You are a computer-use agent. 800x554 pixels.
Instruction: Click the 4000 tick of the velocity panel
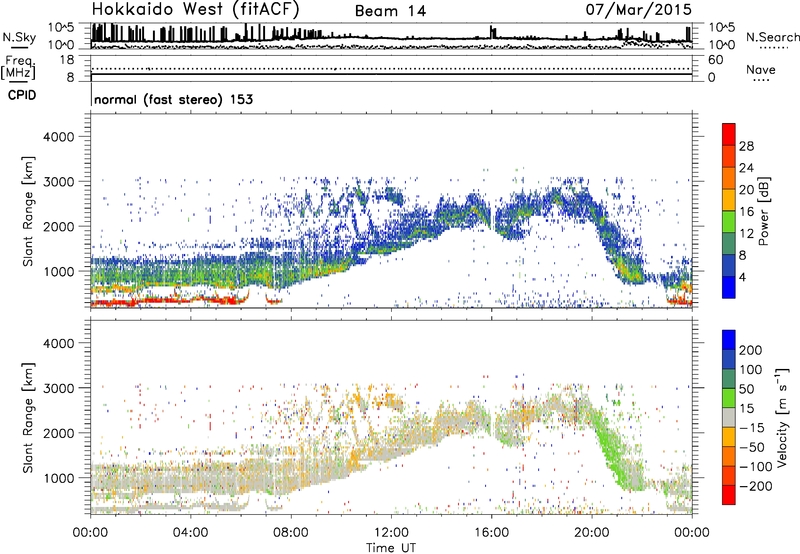(58, 343)
